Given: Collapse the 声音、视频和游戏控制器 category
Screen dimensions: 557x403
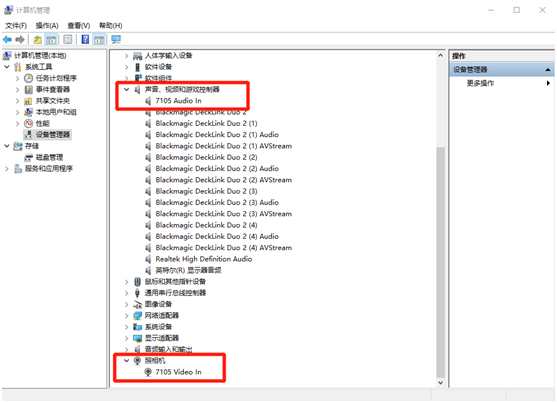Looking at the screenshot, I should [126, 89].
